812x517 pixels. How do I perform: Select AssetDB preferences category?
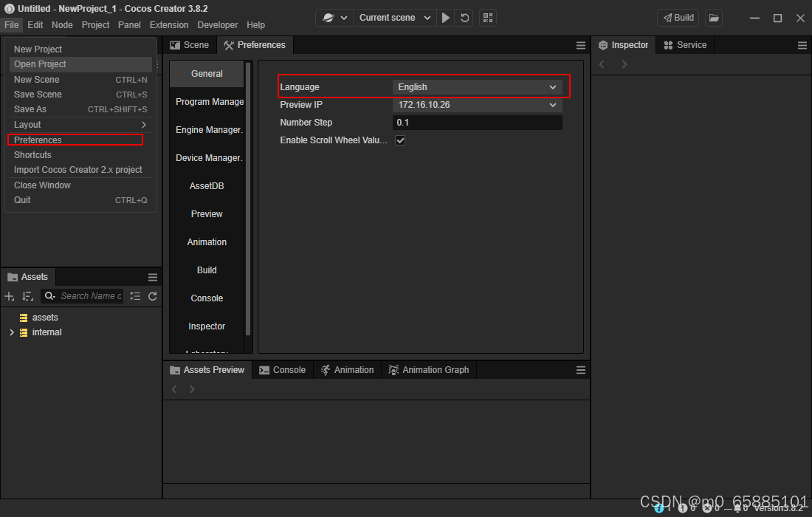[x=207, y=185]
